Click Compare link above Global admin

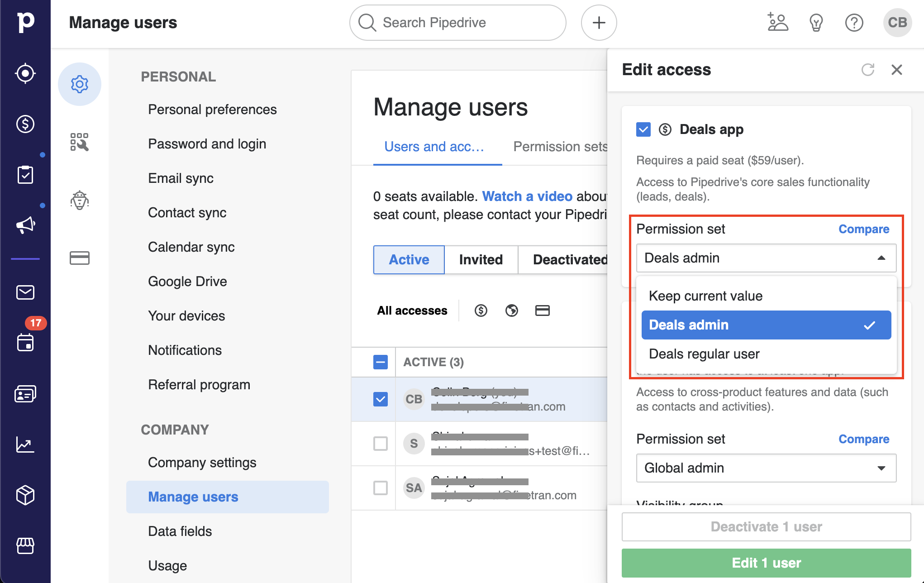pyautogui.click(x=864, y=439)
